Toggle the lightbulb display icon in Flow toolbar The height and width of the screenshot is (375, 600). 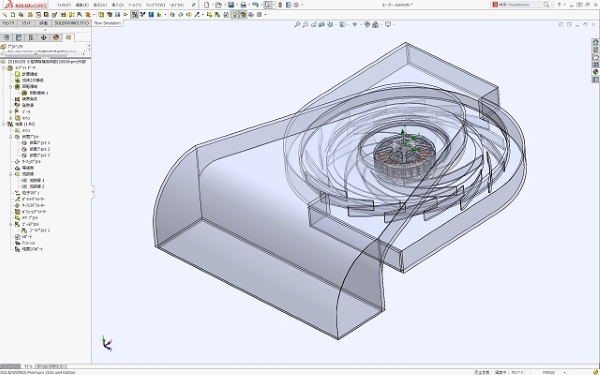(x=235, y=15)
